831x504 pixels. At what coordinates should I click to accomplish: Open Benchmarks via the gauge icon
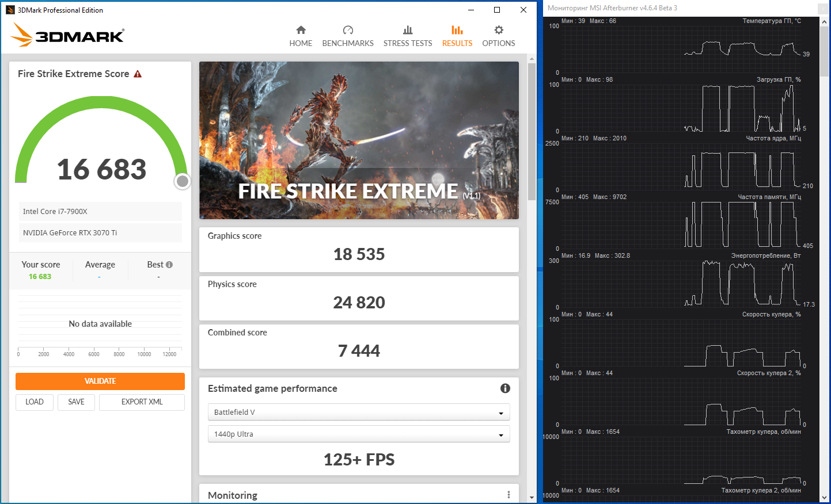pos(348,30)
